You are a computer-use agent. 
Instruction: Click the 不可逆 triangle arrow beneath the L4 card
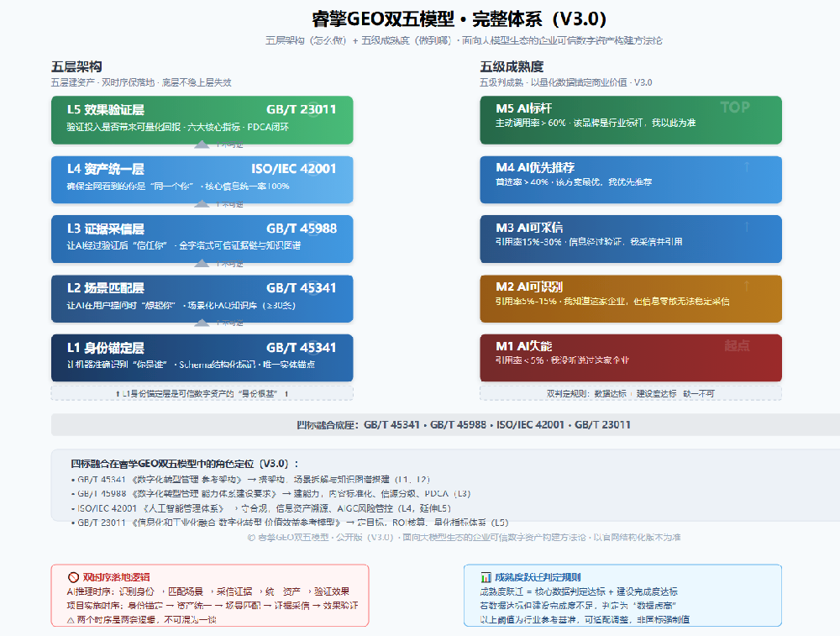[x=202, y=204]
